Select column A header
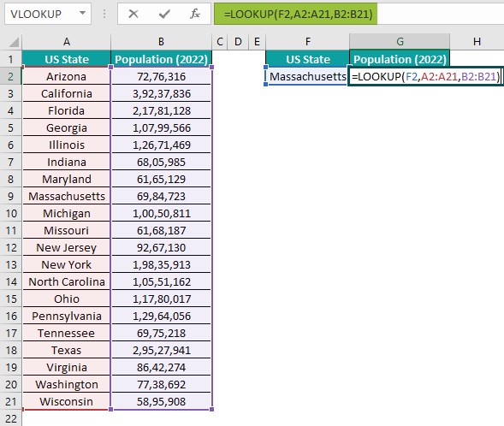This screenshot has height=426, width=504. click(x=66, y=41)
